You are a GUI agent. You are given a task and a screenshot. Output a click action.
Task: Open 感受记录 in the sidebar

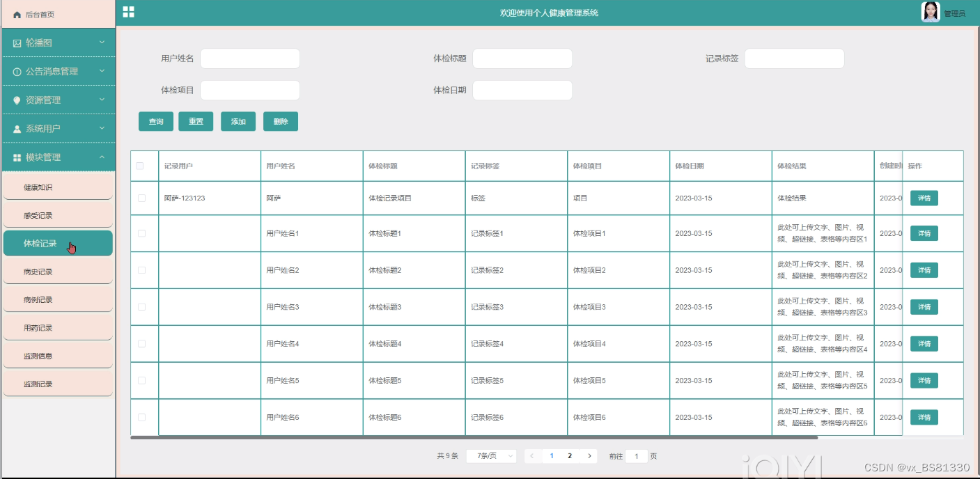(x=58, y=215)
